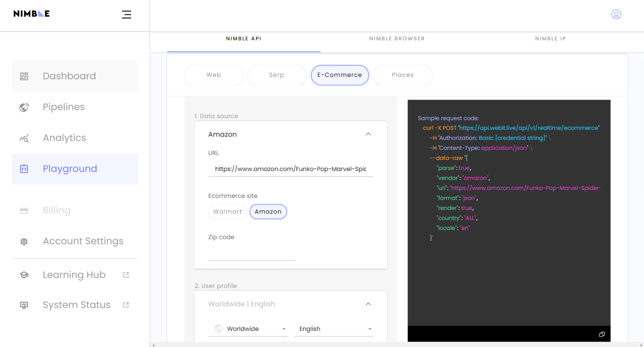
Task: Select Playground in sidebar
Action: coord(75,169)
